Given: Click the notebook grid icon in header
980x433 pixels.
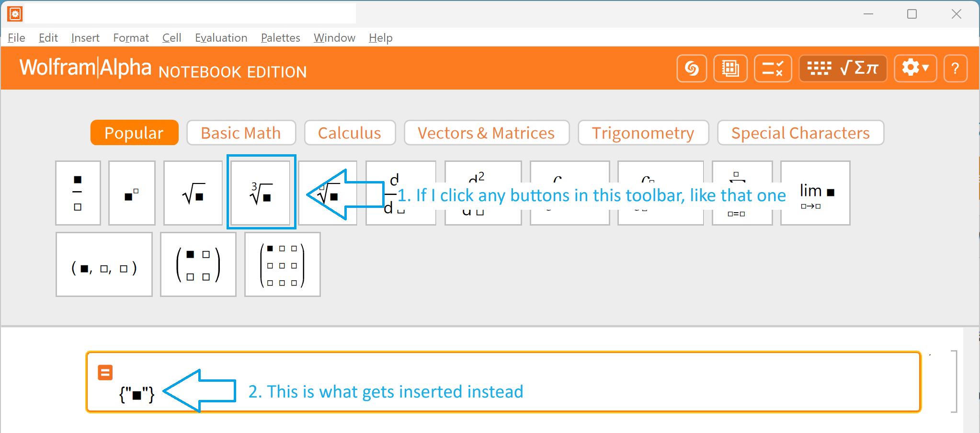Looking at the screenshot, I should click(730, 68).
